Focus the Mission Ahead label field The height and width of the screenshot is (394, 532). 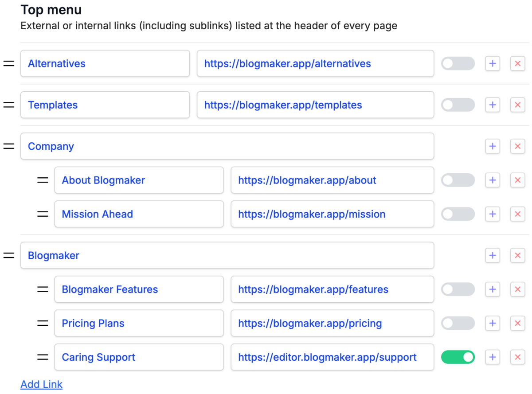click(139, 214)
